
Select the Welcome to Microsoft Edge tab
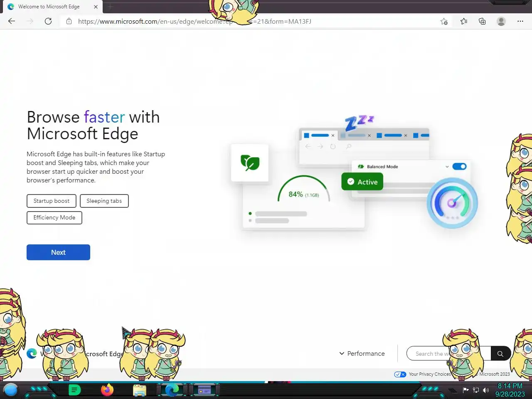pyautogui.click(x=52, y=7)
